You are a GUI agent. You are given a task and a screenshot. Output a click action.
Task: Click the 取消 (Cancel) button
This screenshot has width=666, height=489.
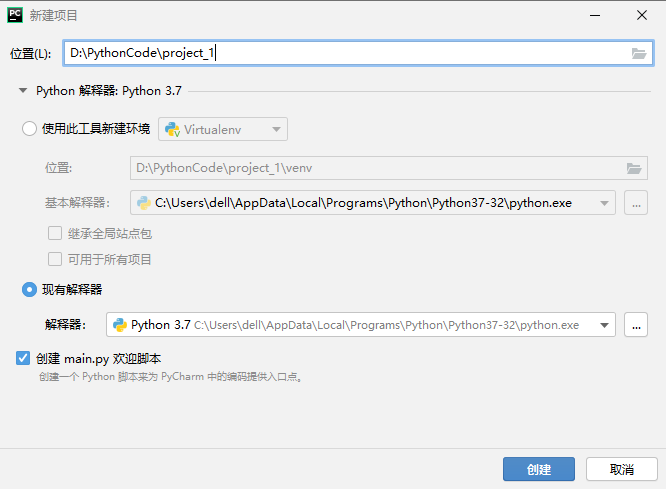[x=621, y=469]
